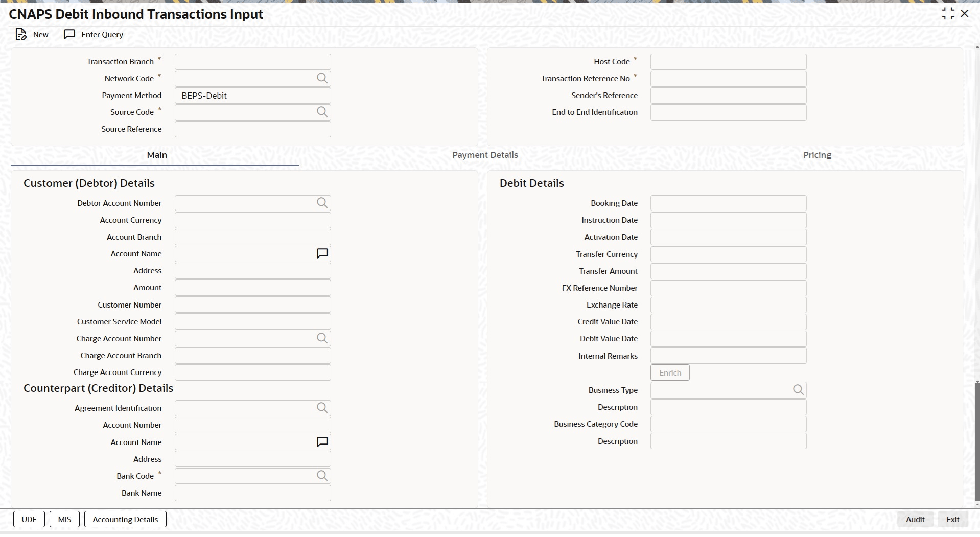Focus the Sender's Reference field
This screenshot has width=980, height=537.
[x=729, y=96]
